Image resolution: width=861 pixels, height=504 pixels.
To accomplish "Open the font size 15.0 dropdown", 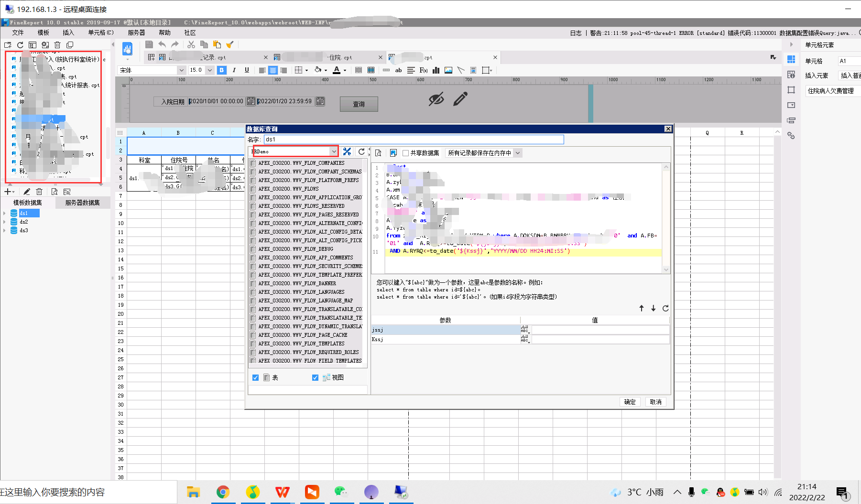I will tap(209, 70).
